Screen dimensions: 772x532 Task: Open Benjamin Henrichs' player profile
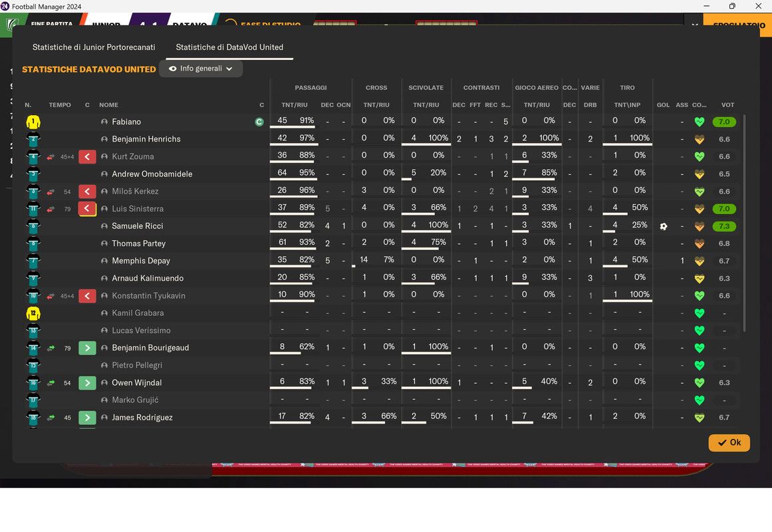(146, 139)
